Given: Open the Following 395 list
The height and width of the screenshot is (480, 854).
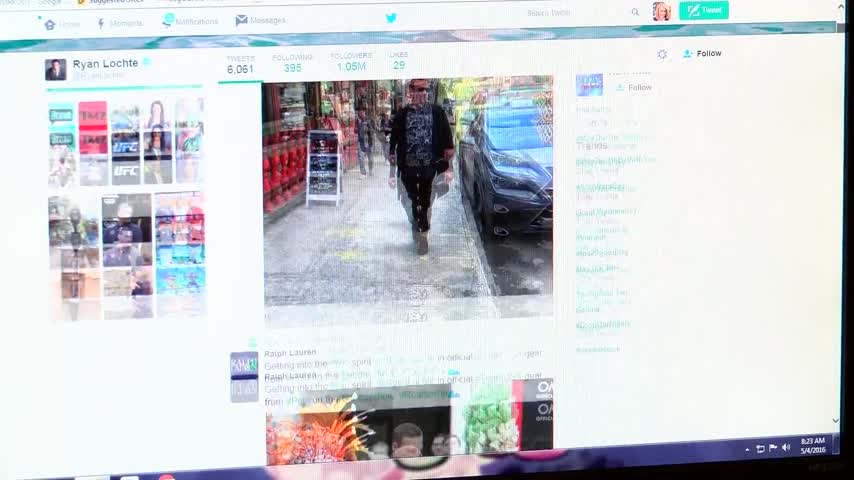Looking at the screenshot, I should point(292,64).
